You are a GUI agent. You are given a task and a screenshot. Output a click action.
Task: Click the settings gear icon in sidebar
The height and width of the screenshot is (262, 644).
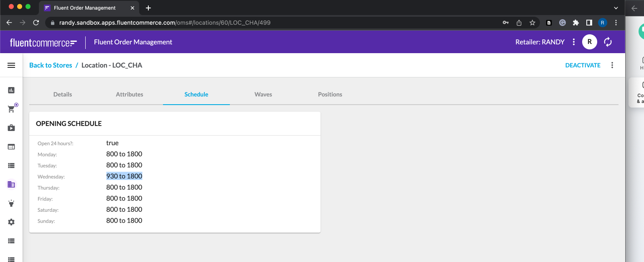pyautogui.click(x=11, y=222)
